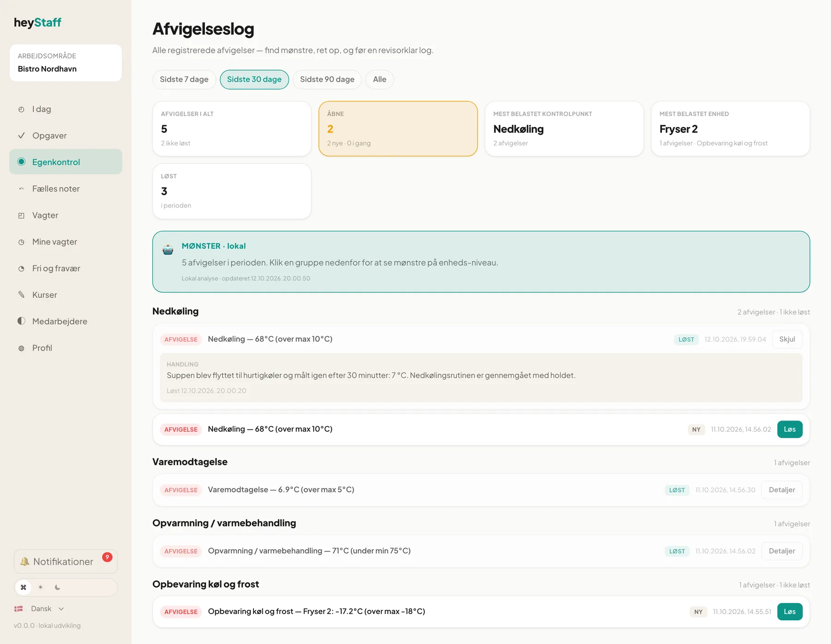Navigate to Kurser section
The width and height of the screenshot is (831, 644).
[x=66, y=295]
